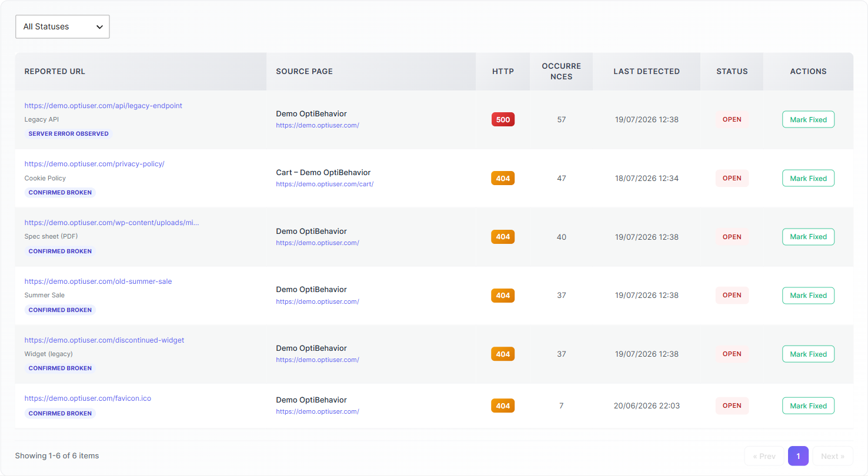Click the OPEN status in favicon.ico row
Screen dimensions: 868x476
point(732,405)
